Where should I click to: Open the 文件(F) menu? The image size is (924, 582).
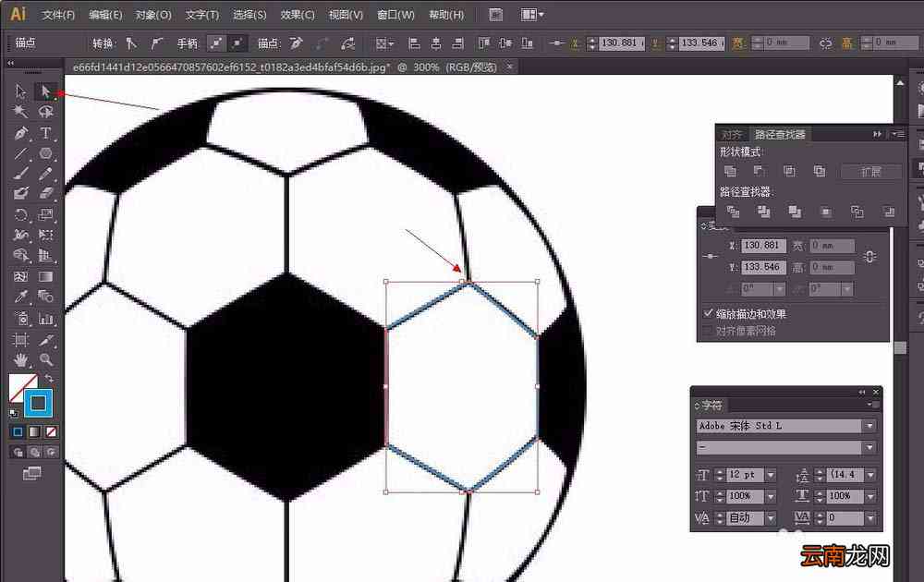(57, 15)
